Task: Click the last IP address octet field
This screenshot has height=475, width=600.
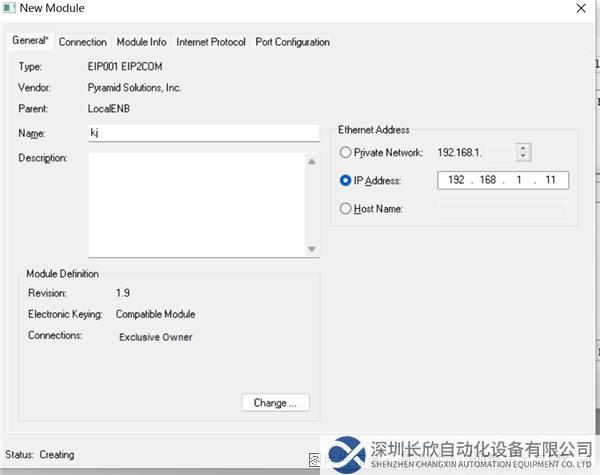Action: (x=552, y=181)
